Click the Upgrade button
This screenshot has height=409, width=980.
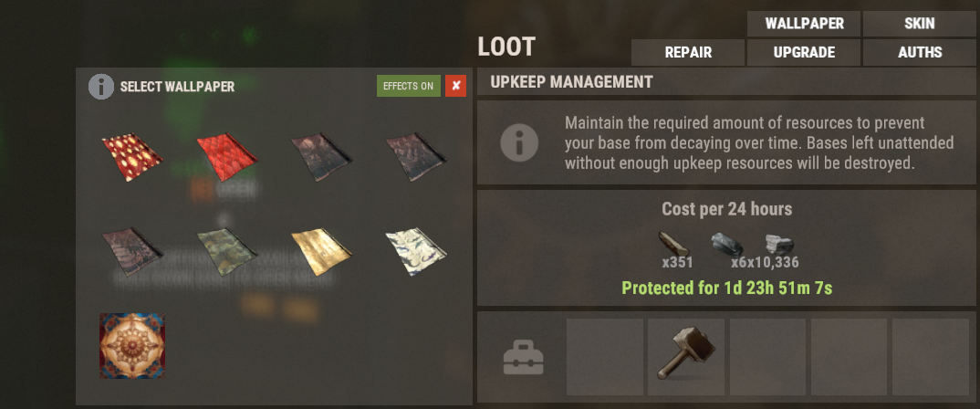[x=804, y=53]
